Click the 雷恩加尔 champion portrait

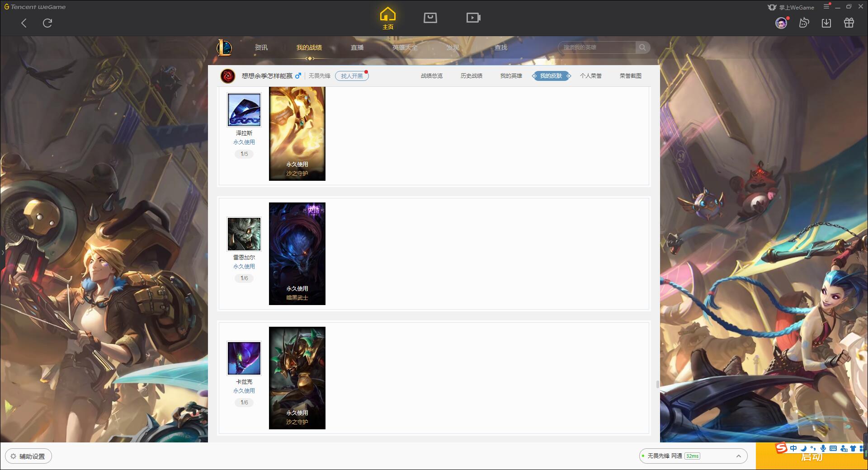[x=244, y=234]
